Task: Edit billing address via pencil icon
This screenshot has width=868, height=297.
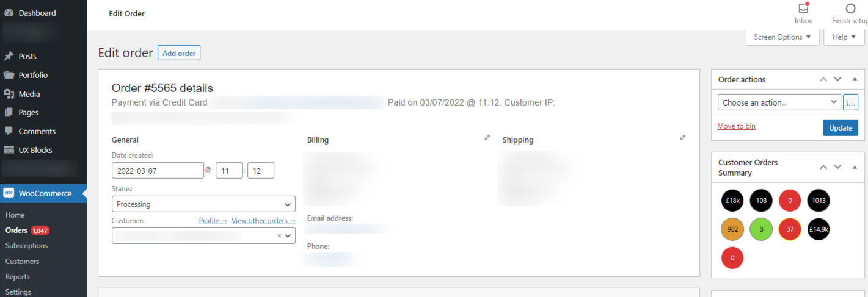Action: pos(487,138)
